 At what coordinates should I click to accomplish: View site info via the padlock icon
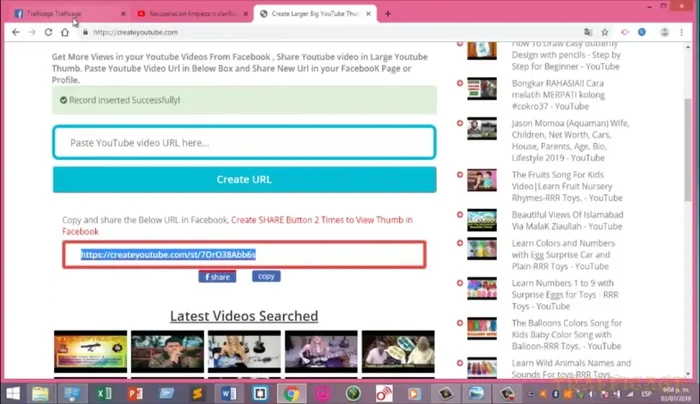click(x=85, y=32)
